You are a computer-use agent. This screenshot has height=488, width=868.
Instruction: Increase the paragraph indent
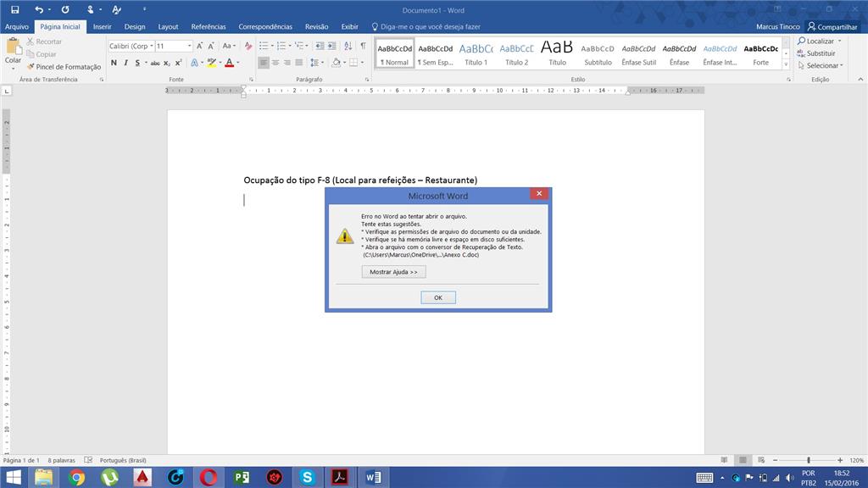[331, 46]
